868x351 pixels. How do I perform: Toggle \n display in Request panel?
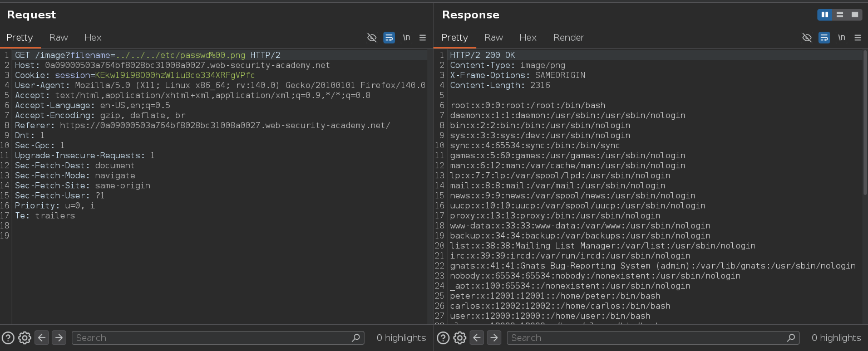pos(407,37)
